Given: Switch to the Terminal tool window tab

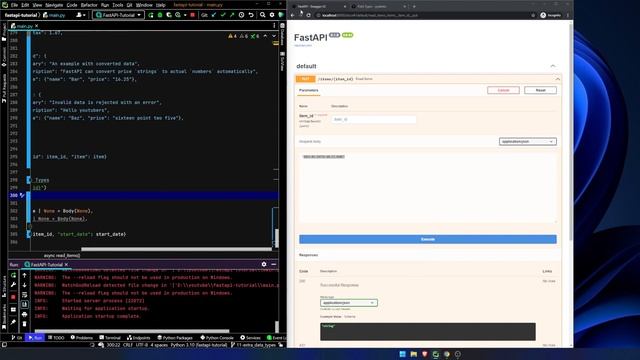Looking at the screenshot, I should (x=110, y=338).
